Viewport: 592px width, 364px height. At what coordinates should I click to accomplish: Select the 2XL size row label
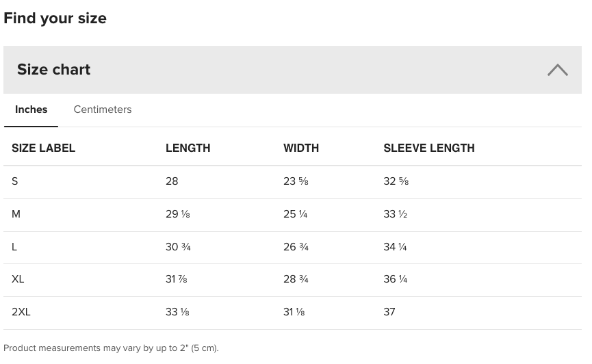[21, 312]
